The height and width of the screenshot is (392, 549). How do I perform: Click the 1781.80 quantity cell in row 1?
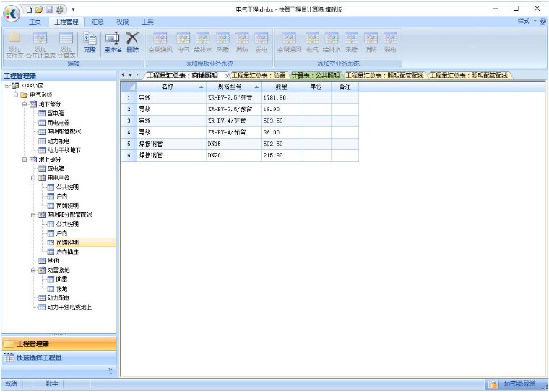(280, 97)
